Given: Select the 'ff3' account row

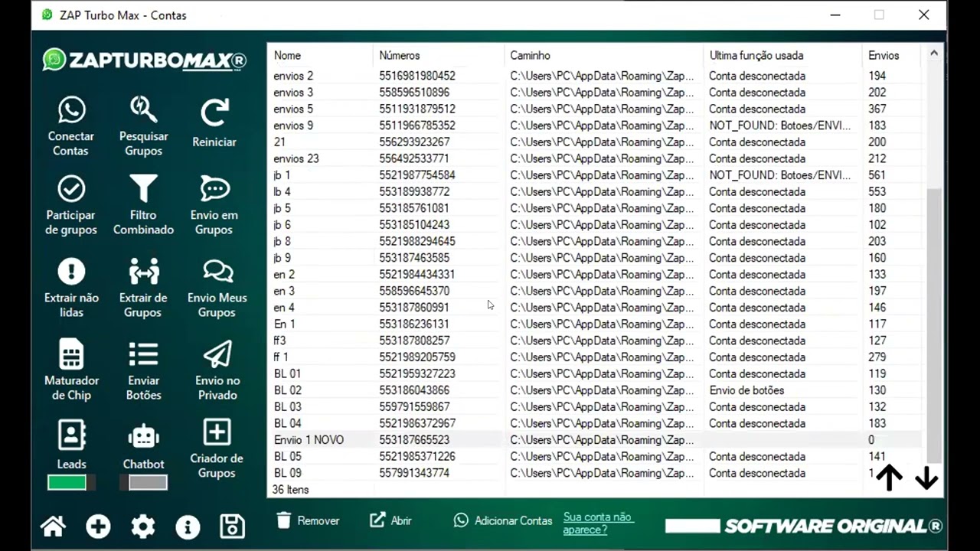Looking at the screenshot, I should coord(596,341).
